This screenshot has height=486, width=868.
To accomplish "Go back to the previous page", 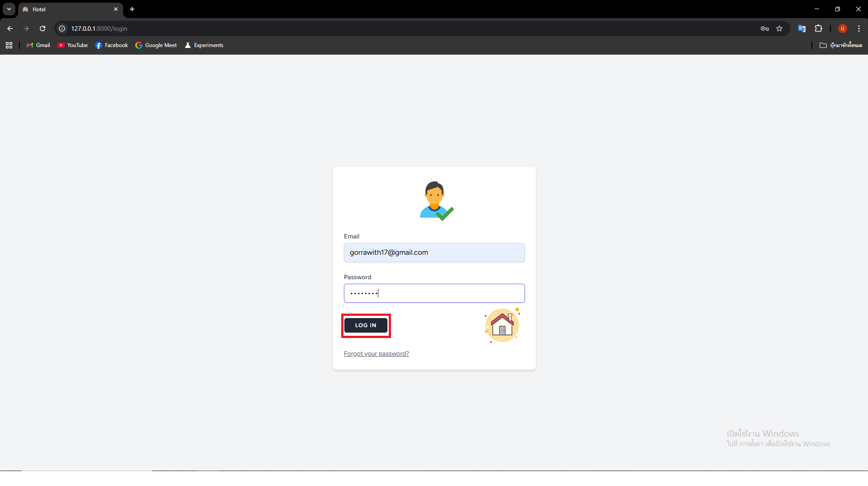I will click(x=10, y=29).
